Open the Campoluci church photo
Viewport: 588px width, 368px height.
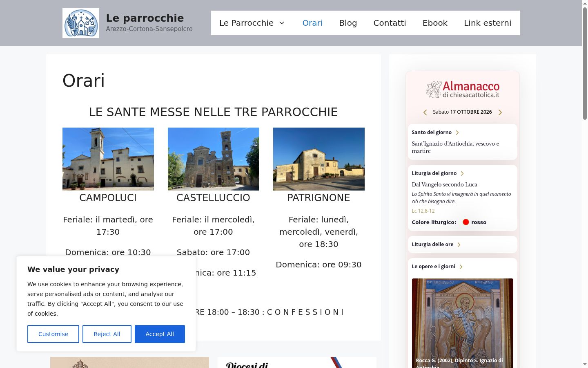(x=108, y=159)
